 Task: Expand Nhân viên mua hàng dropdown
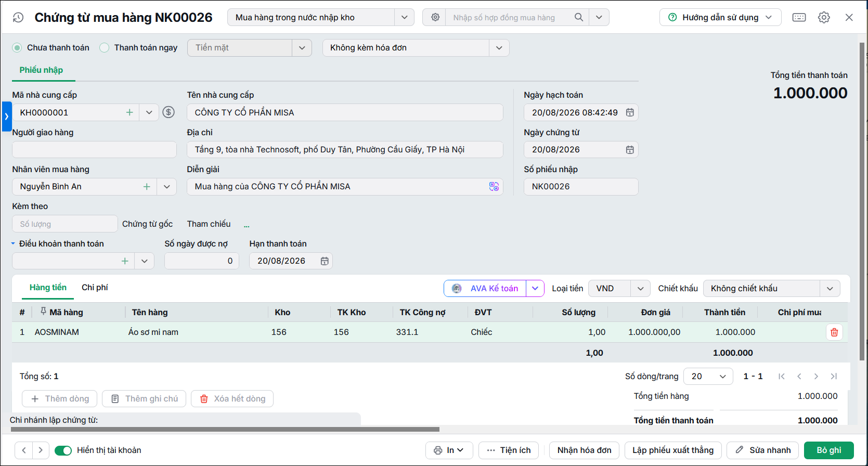coord(166,187)
